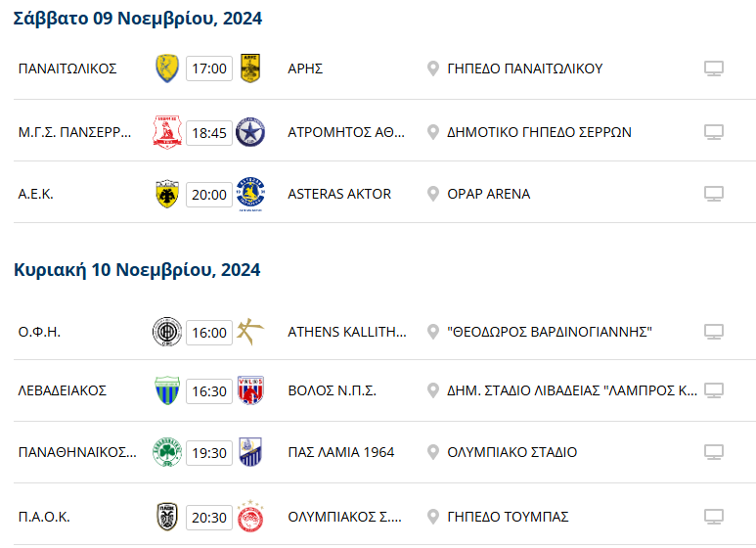Click the Asteras Aktor team crest

pos(250,194)
